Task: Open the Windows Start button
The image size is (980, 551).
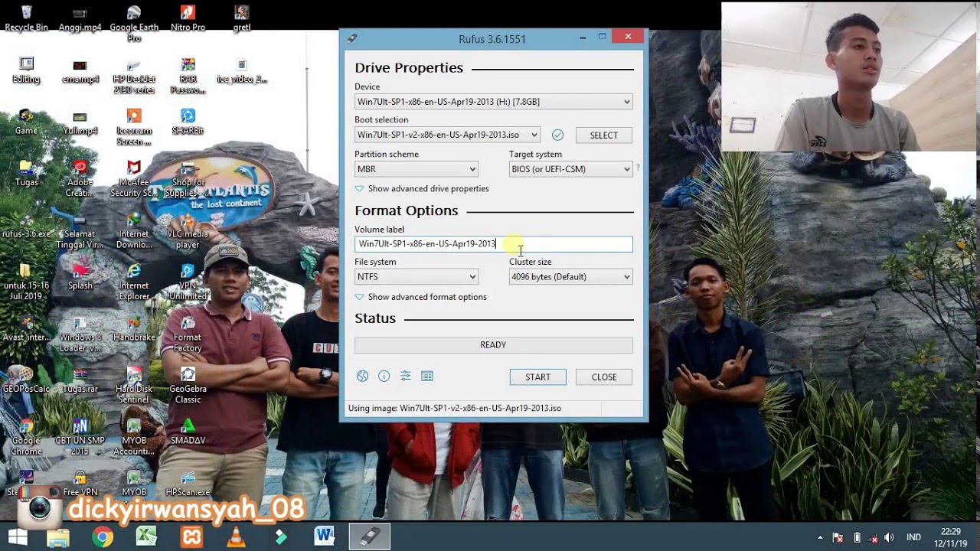Action: (x=17, y=537)
